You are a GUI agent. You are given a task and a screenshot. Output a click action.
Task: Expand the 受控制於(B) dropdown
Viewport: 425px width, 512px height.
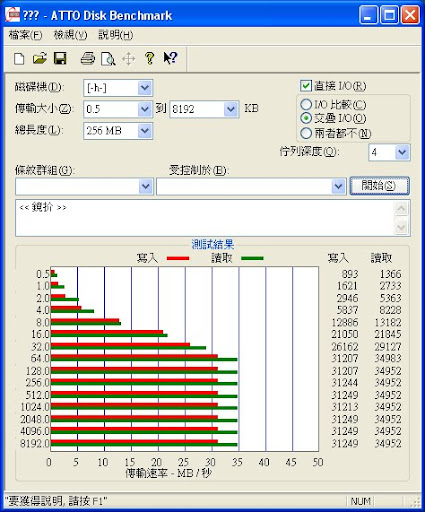click(x=338, y=186)
